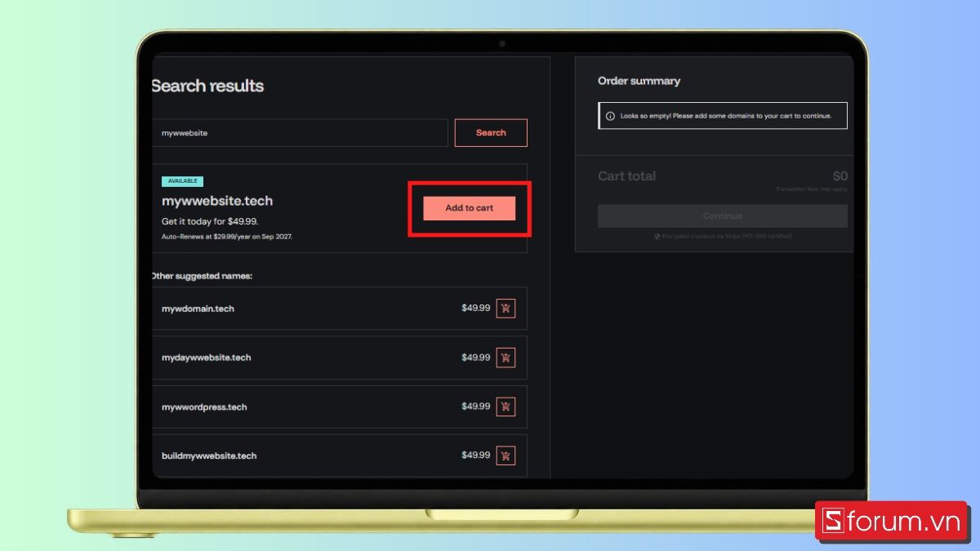The width and height of the screenshot is (980, 551).
Task: Click the info icon in the empty-cart notice
Action: [610, 116]
